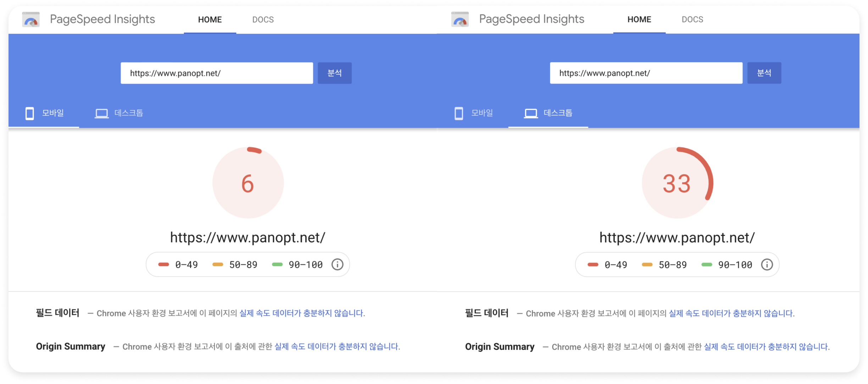Click the mobile phone icon in left panel
The image size is (868, 384).
[30, 114]
